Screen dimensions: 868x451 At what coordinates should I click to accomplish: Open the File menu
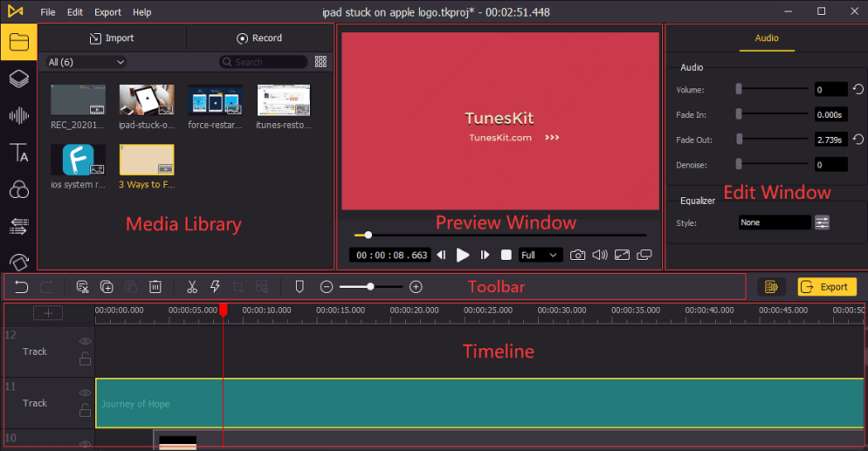pos(48,12)
